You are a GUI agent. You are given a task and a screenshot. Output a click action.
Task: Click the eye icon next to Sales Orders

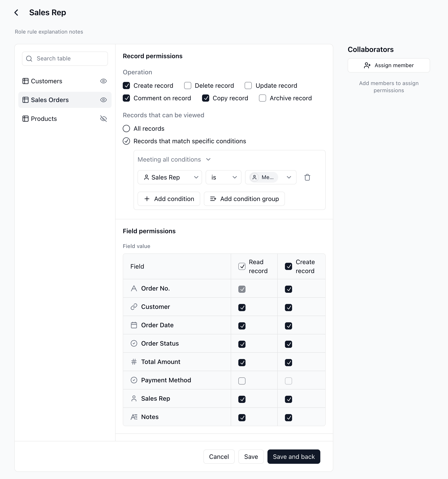click(x=103, y=100)
